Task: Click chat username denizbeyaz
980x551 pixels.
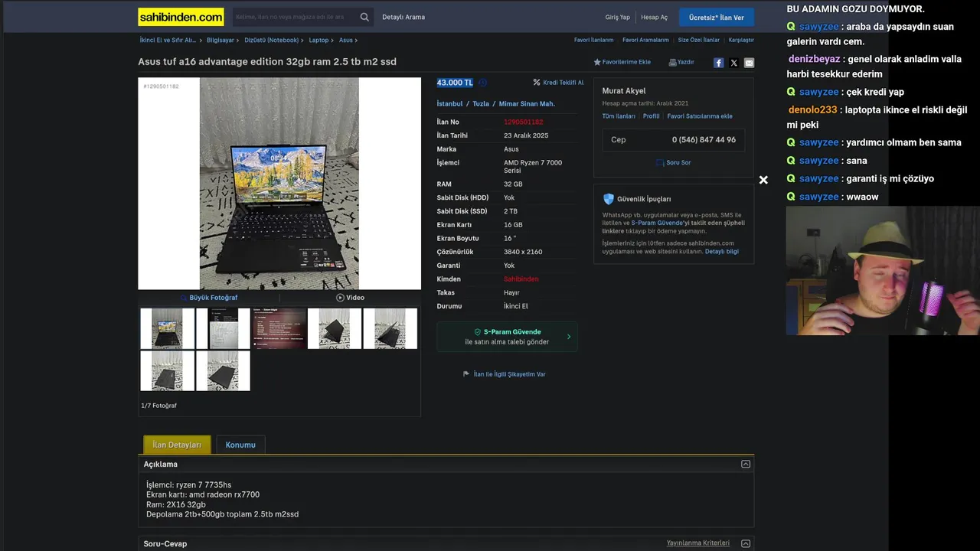Action: [x=815, y=59]
